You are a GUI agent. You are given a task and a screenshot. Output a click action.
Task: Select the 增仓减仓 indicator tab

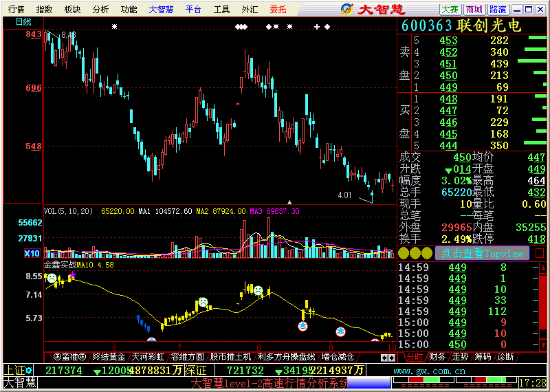[x=338, y=357]
